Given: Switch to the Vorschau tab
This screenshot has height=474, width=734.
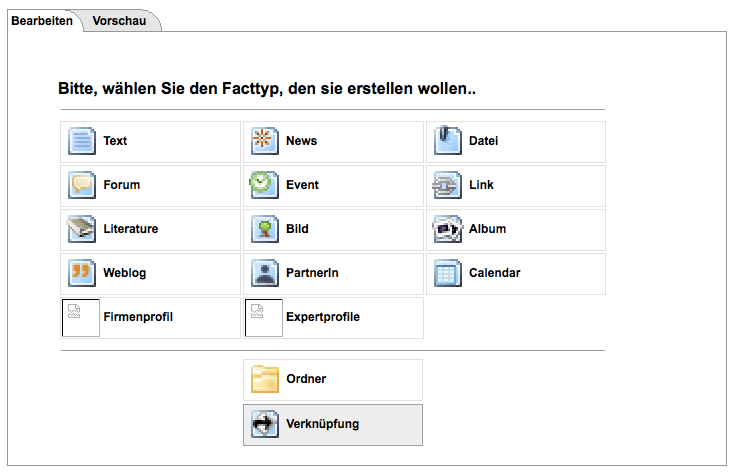Looking at the screenshot, I should (119, 21).
